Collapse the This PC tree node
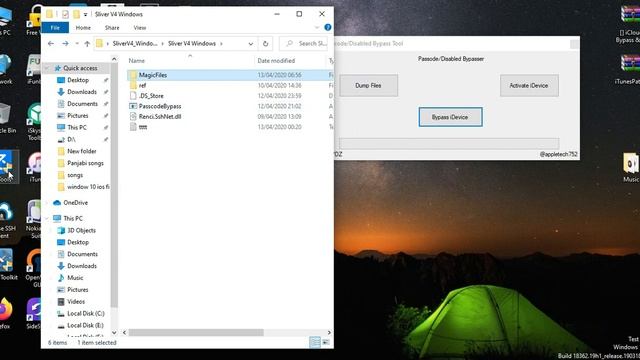 coord(47,218)
